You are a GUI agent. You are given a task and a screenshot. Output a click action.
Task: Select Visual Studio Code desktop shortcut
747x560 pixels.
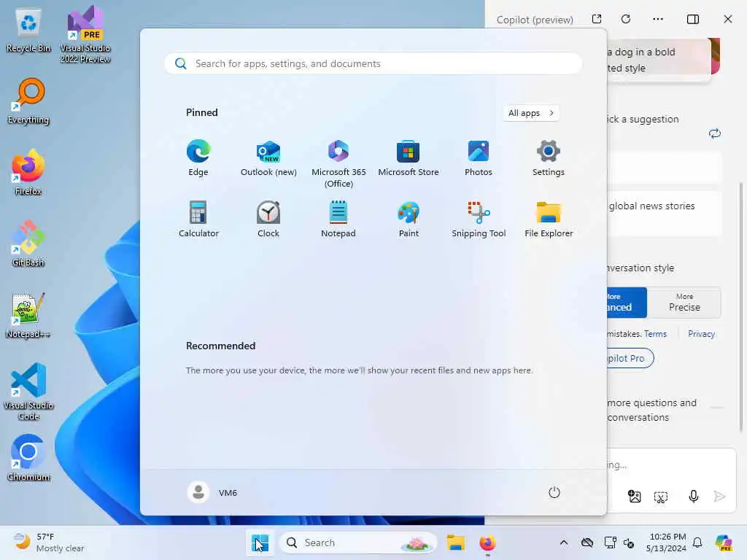pos(28,392)
